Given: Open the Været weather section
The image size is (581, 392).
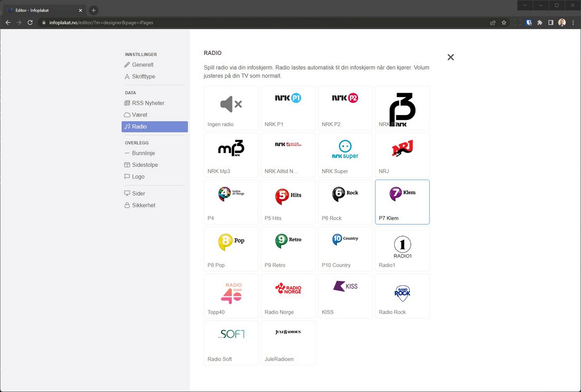Looking at the screenshot, I should 139,115.
